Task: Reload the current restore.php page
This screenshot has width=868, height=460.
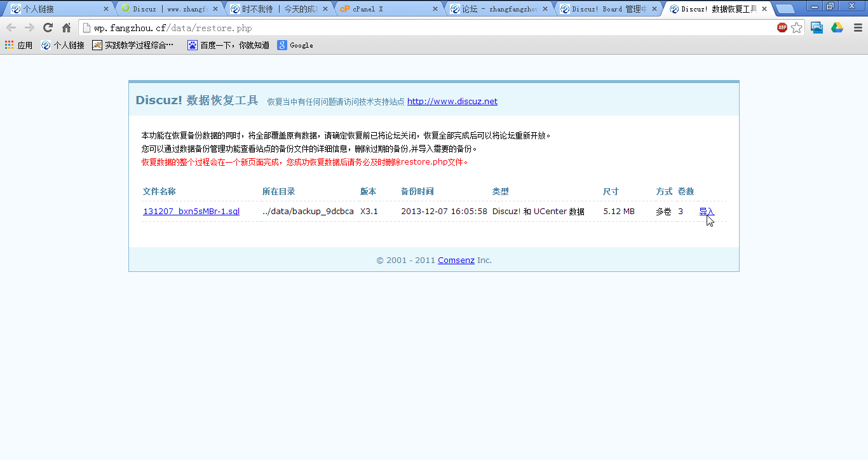Action: coord(48,28)
